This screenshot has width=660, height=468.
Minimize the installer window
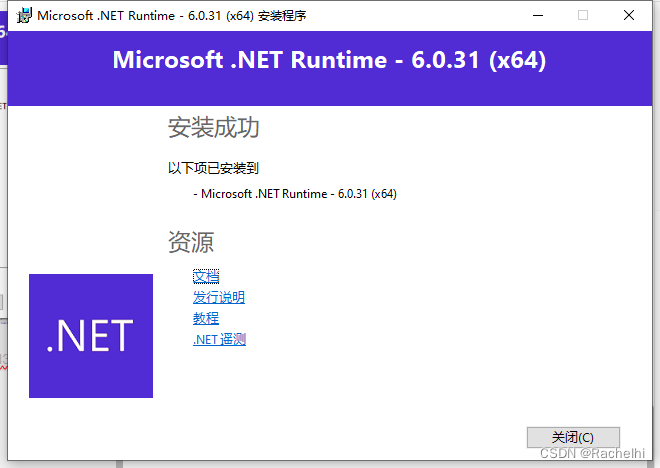(x=538, y=16)
